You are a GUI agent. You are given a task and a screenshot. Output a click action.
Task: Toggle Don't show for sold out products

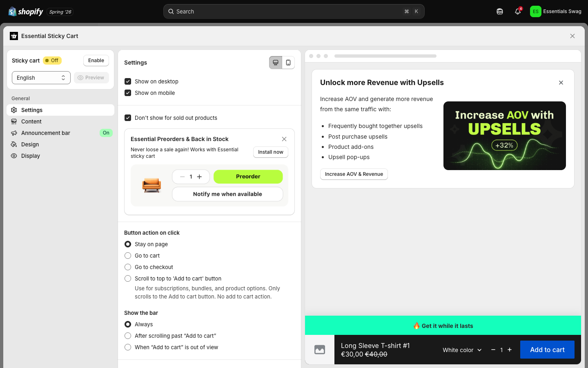pos(128,118)
